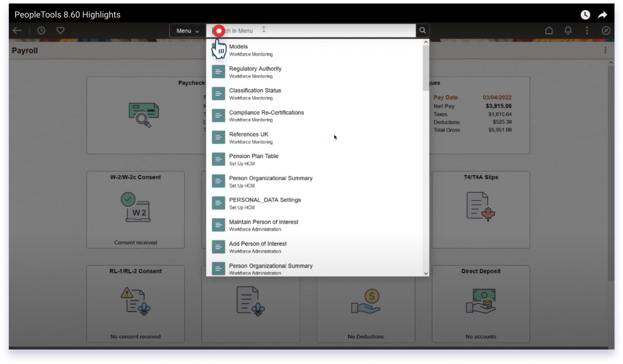This screenshot has width=623, height=364.
Task: Click the video Watch Later clock icon
Action: pyautogui.click(x=585, y=15)
